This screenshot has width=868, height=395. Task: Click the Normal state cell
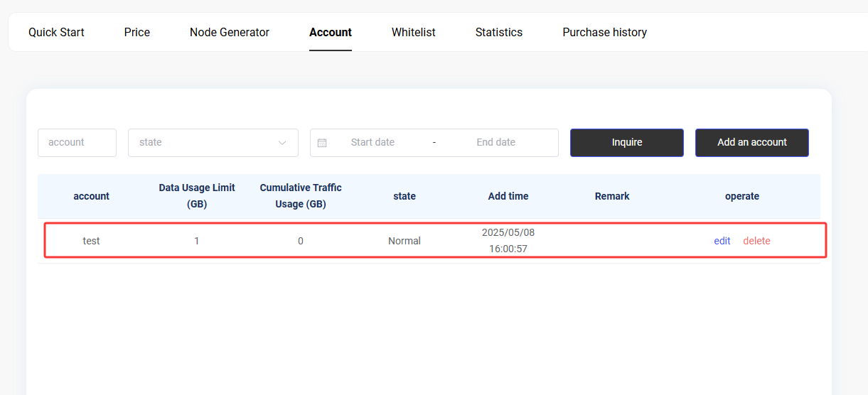404,241
